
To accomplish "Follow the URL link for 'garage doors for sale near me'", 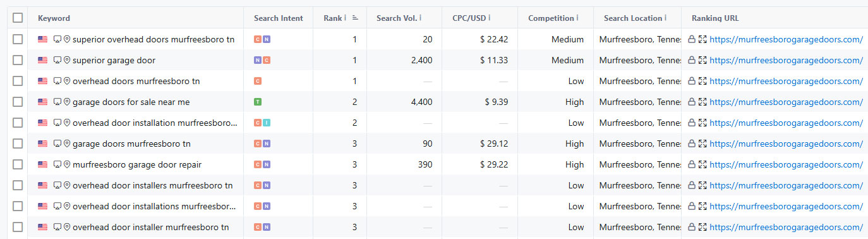I will click(786, 102).
